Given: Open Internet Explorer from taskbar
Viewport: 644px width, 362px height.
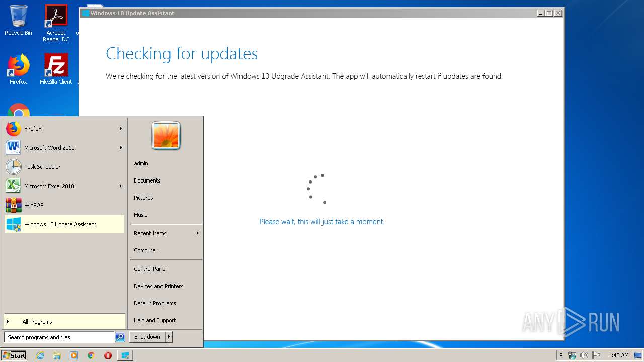Looking at the screenshot, I should [x=40, y=355].
